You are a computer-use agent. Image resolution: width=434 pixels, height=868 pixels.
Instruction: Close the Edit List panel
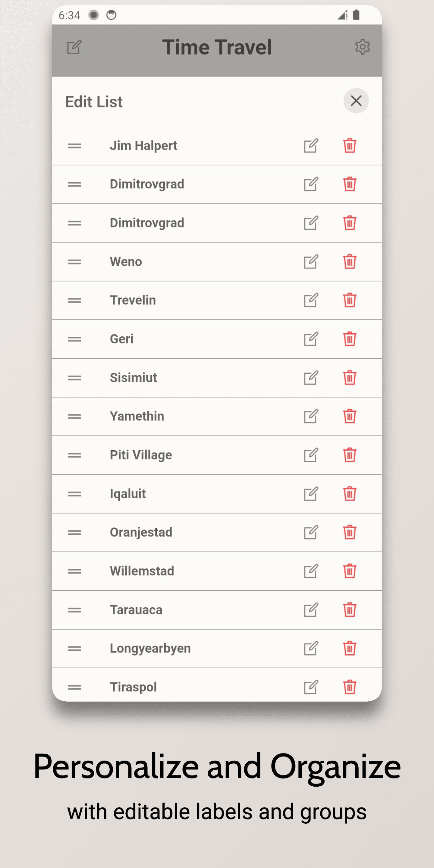tap(356, 101)
